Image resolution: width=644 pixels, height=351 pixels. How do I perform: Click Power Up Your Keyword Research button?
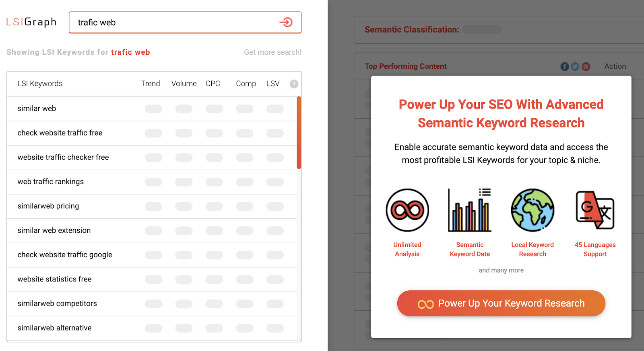click(501, 303)
